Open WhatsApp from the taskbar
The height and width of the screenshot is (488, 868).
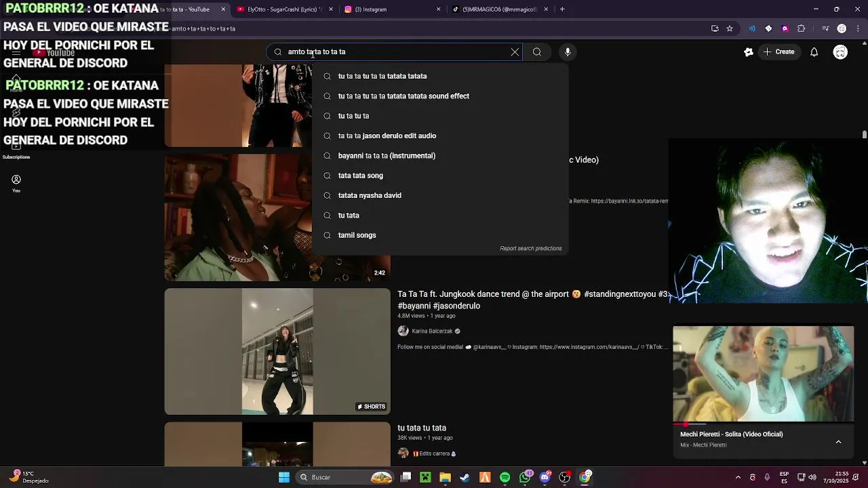click(525, 477)
